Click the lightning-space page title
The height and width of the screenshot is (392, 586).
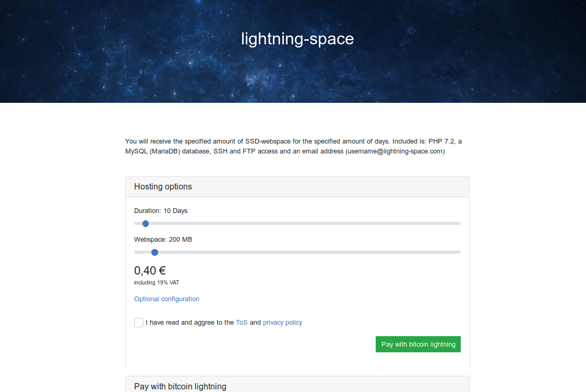tap(297, 39)
